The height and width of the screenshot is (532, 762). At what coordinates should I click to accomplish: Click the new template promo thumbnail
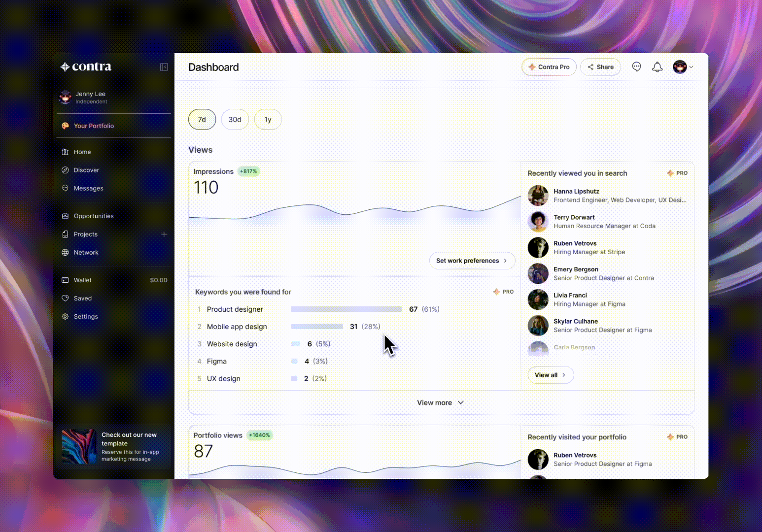click(79, 447)
